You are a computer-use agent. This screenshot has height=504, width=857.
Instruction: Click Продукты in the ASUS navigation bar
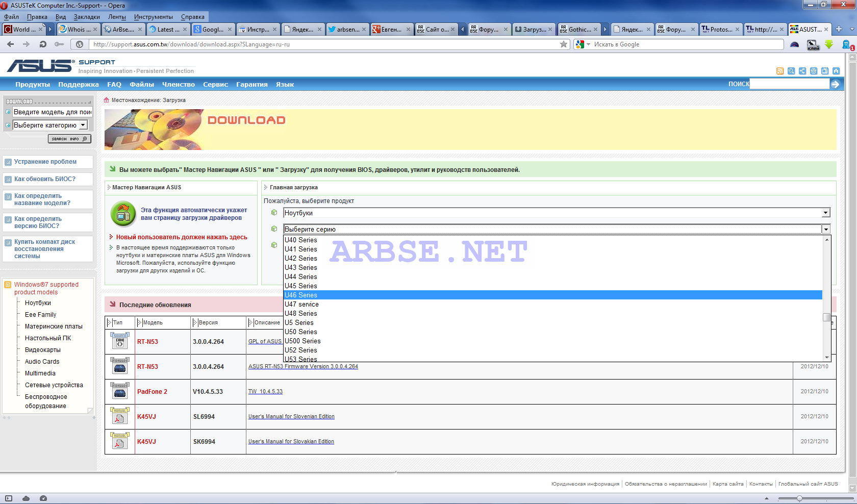pyautogui.click(x=33, y=84)
